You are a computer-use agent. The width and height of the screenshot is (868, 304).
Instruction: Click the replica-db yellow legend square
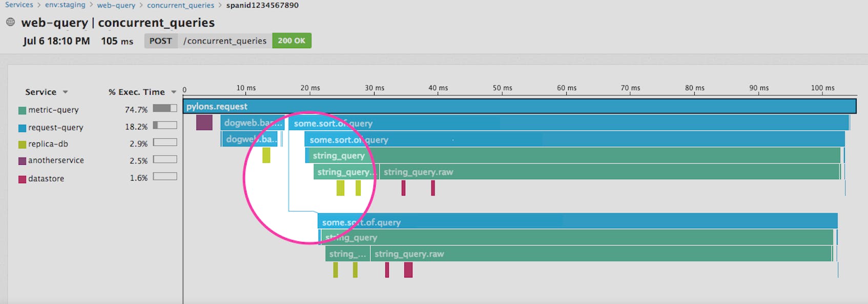tap(22, 144)
